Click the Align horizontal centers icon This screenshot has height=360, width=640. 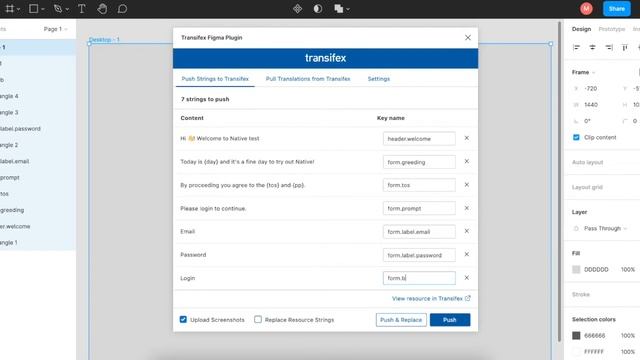coord(592,48)
